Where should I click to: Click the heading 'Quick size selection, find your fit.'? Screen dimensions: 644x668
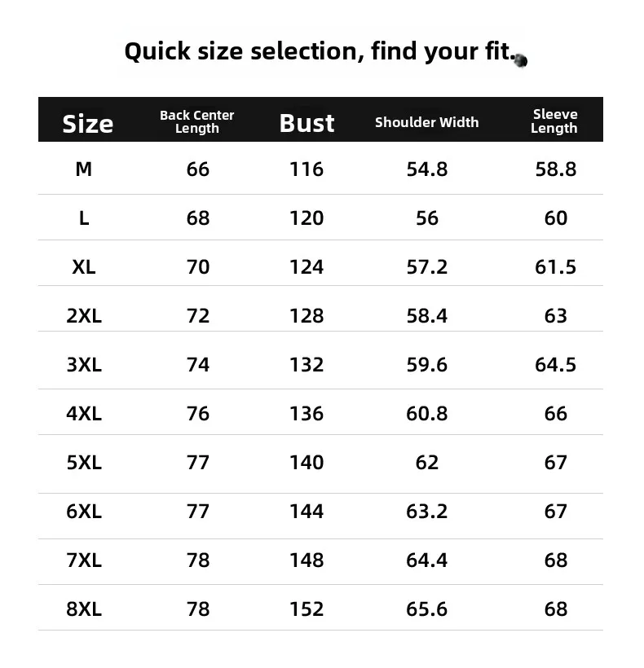coord(320,51)
